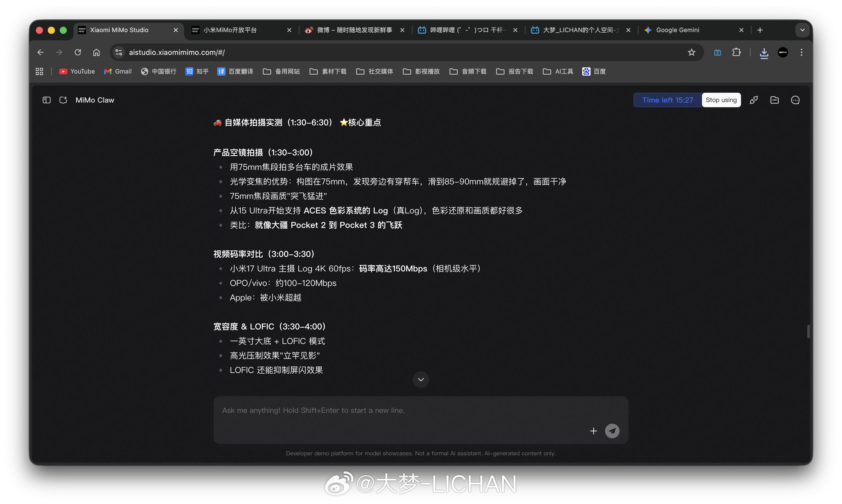The height and width of the screenshot is (504, 842).
Task: Click the plus attachment icon in the chat box
Action: [x=593, y=431]
